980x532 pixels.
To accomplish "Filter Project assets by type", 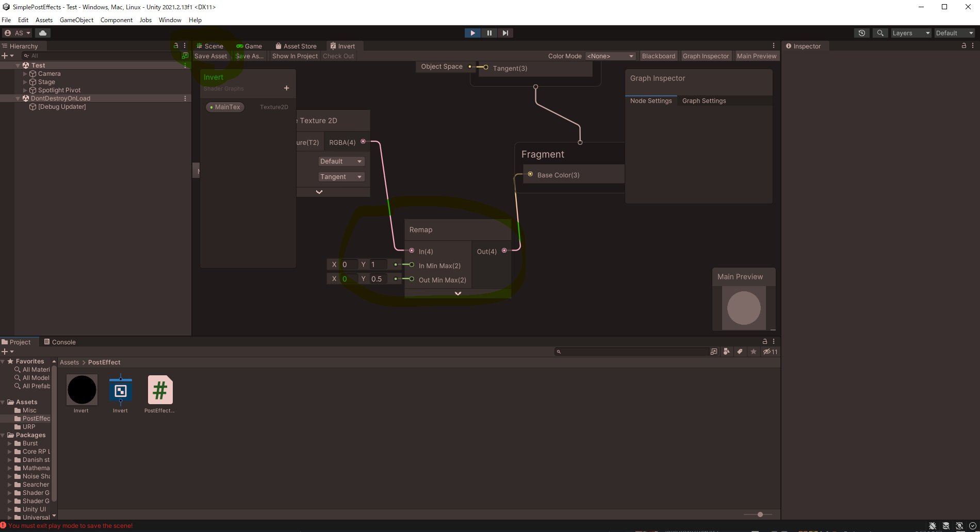I will 727,352.
